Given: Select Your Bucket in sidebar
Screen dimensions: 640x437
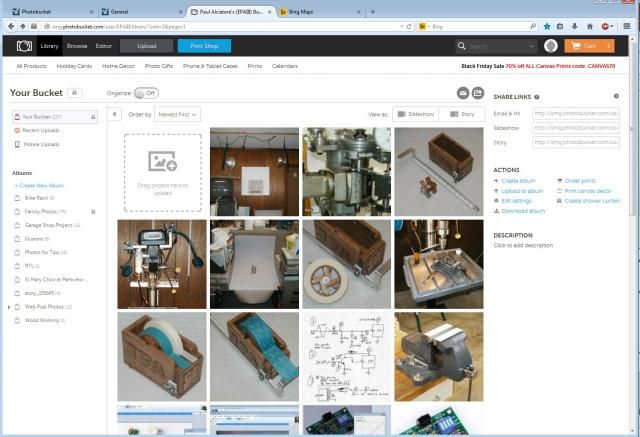Looking at the screenshot, I should (x=55, y=117).
